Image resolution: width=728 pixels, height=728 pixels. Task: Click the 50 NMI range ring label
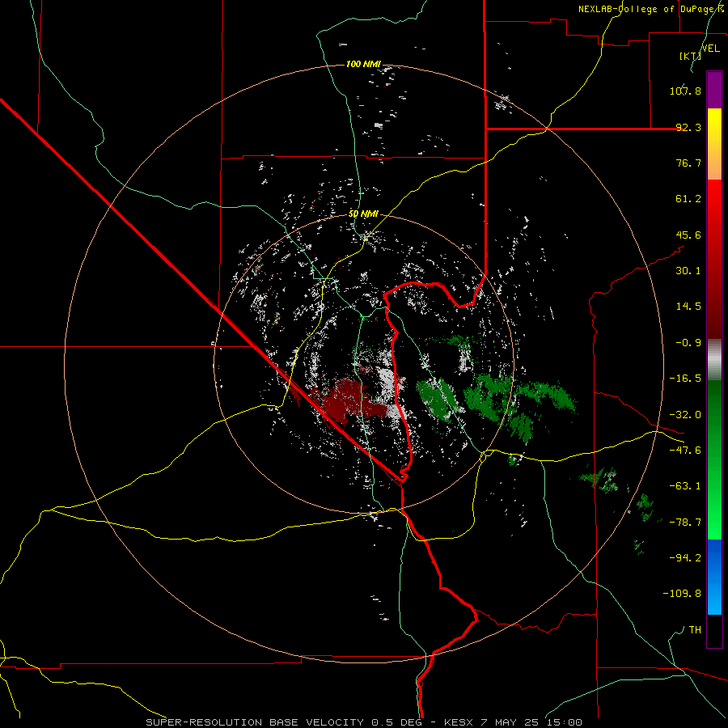click(x=363, y=214)
